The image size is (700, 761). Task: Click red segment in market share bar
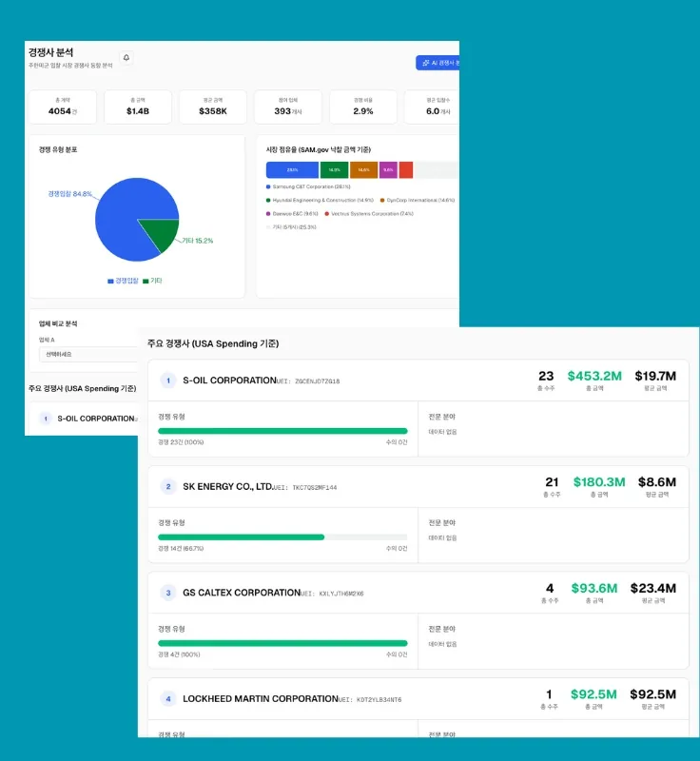(x=406, y=170)
